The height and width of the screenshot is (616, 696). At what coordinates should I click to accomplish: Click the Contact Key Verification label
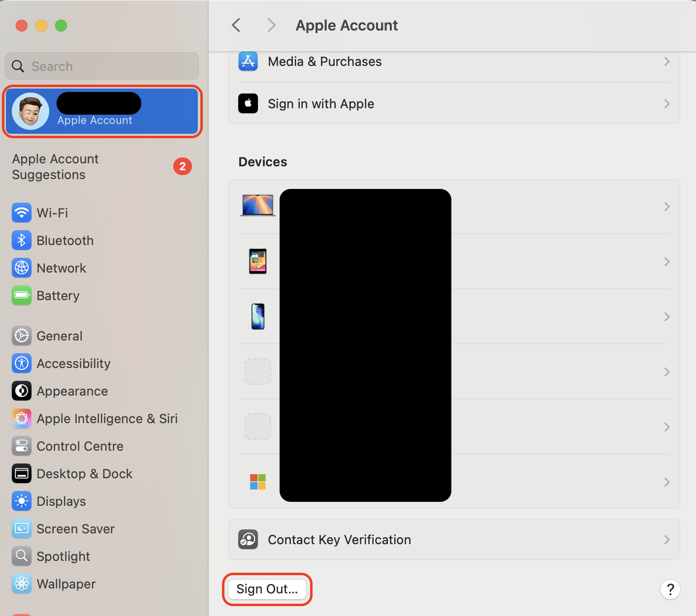tap(340, 540)
